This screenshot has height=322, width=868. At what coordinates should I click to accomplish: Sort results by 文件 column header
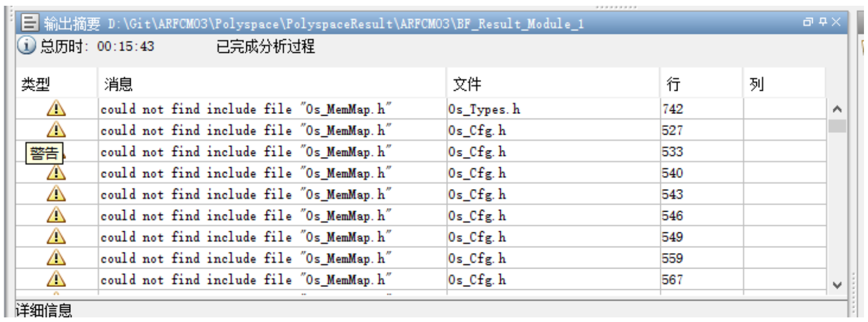467,85
